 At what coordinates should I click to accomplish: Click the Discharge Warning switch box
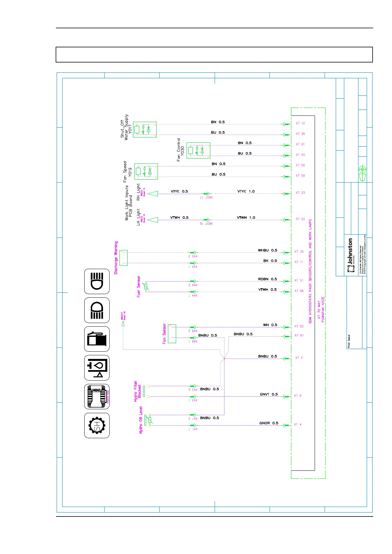[x=124, y=258]
